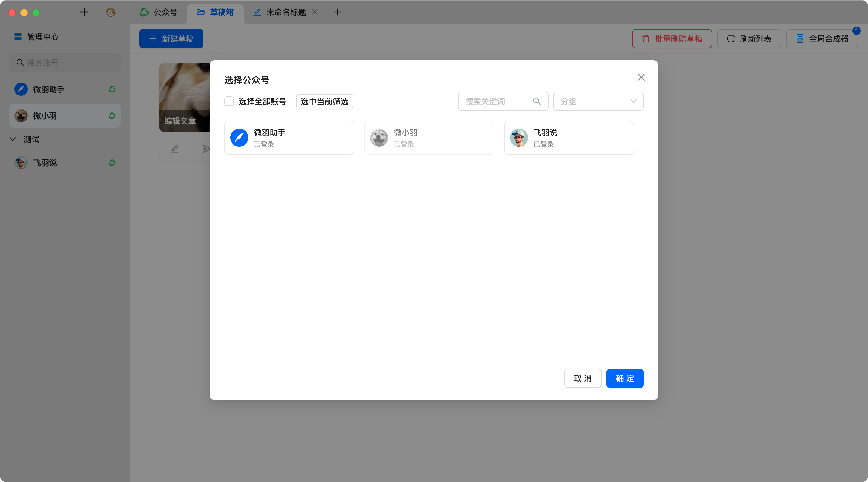Image resolution: width=868 pixels, height=482 pixels.
Task: Select 微羽助手 account in the sidebar
Action: 65,89
